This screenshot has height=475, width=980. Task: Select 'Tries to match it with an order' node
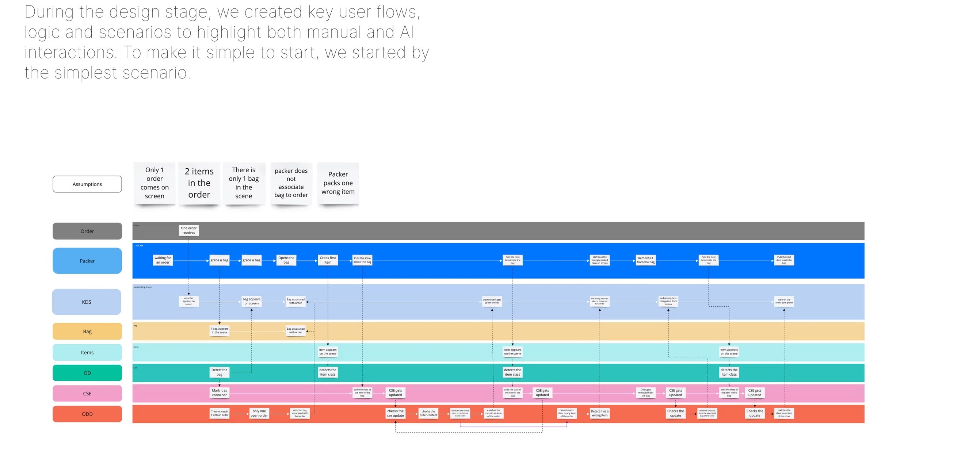[x=220, y=413]
